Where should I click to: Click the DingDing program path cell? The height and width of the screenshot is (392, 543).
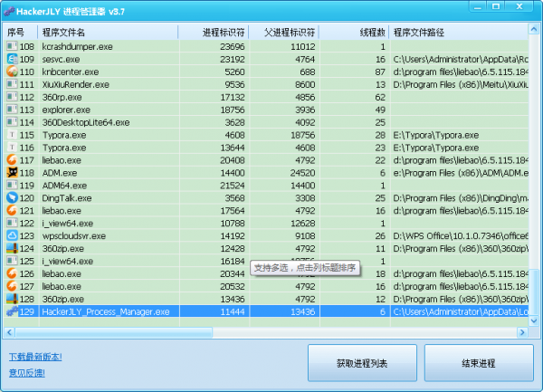pos(461,198)
